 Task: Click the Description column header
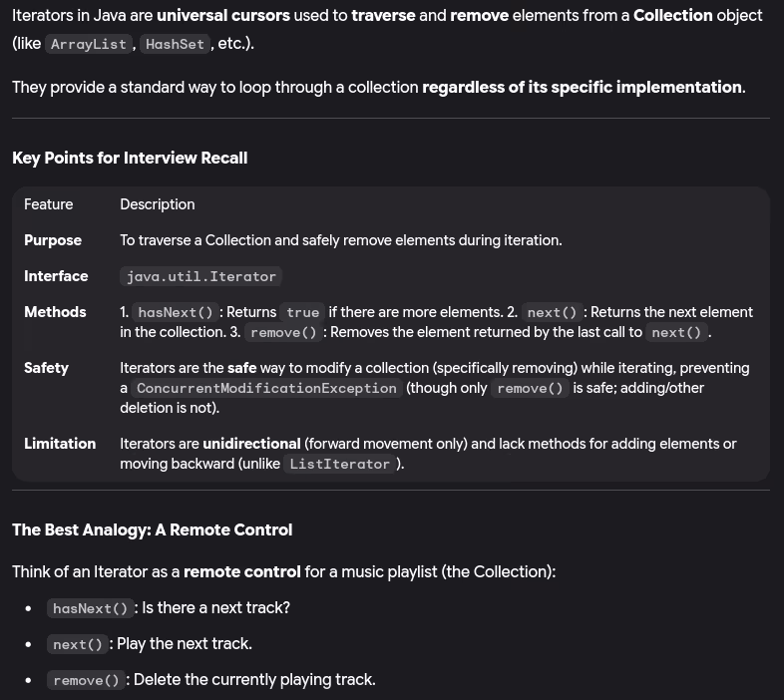pyautogui.click(x=158, y=204)
